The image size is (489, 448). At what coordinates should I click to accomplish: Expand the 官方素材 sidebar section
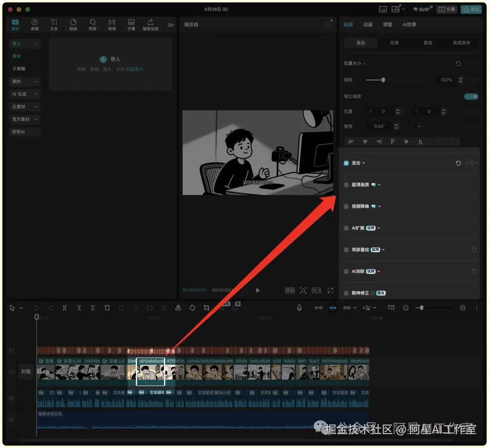(24, 119)
